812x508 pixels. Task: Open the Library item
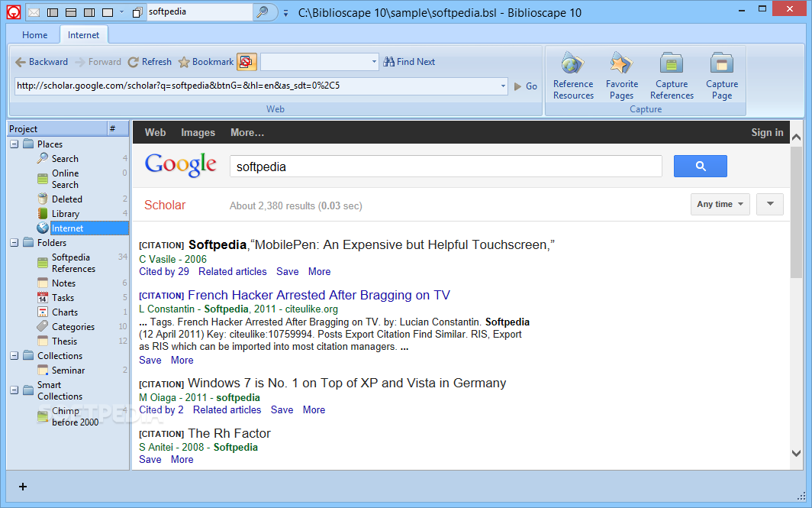click(x=66, y=214)
